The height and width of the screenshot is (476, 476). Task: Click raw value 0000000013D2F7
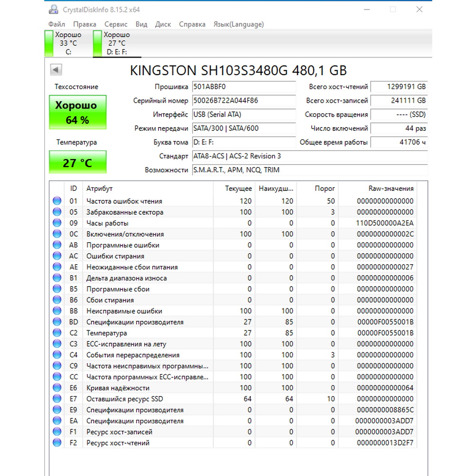[x=385, y=443]
